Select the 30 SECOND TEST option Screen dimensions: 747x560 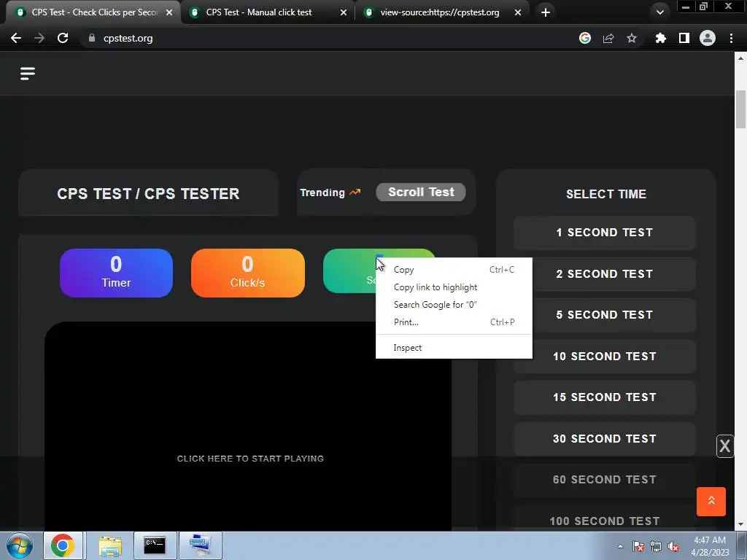(604, 438)
